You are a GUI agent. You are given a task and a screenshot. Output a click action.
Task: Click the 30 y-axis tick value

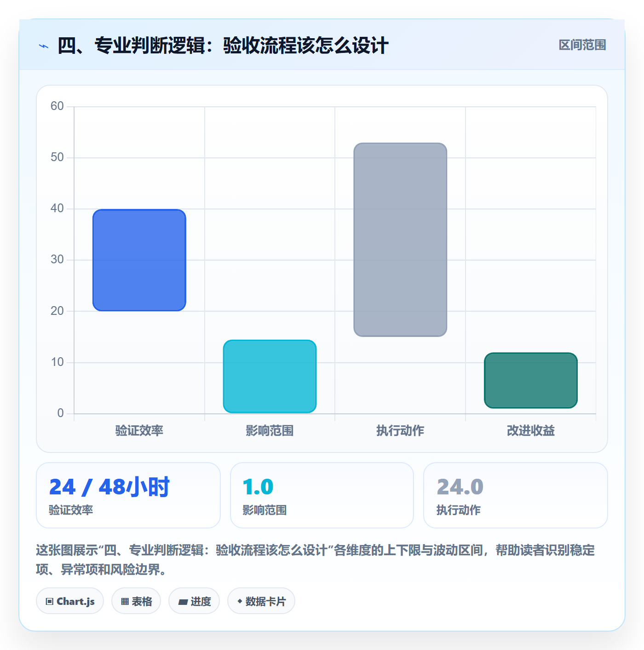57,260
